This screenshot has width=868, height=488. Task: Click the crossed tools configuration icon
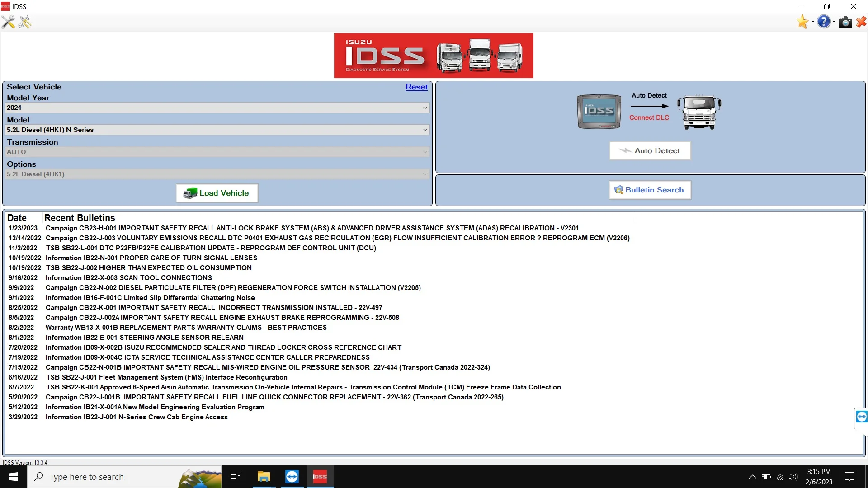tap(8, 22)
